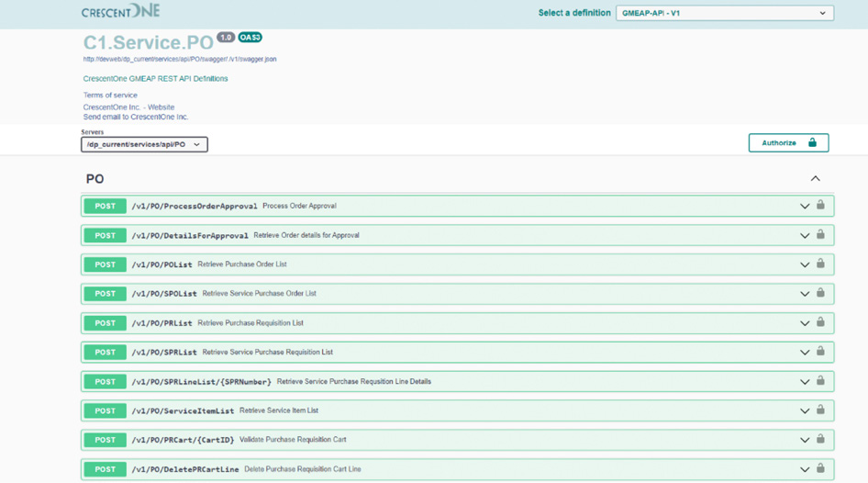The width and height of the screenshot is (868, 483).
Task: Click the /v1/PO/POList path
Action: coord(161,264)
